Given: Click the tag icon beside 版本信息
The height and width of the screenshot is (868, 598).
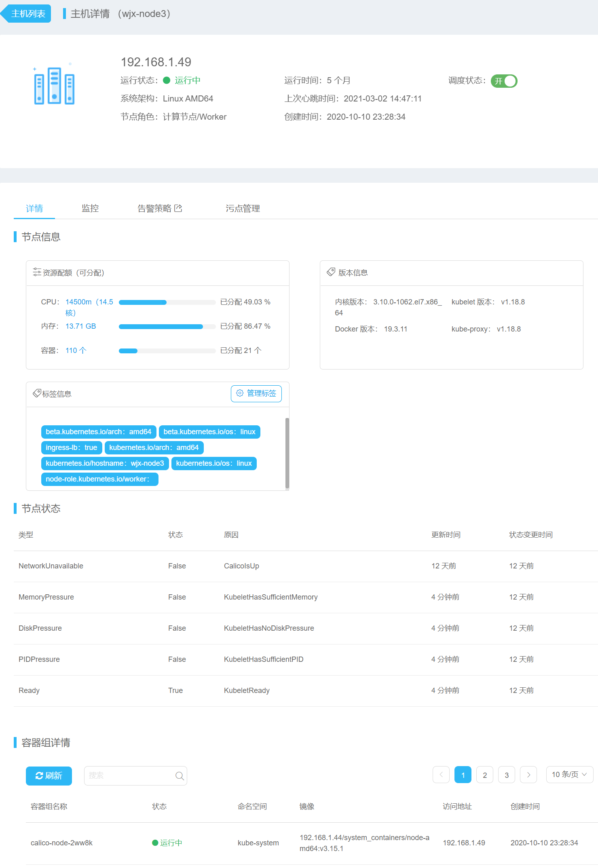Looking at the screenshot, I should pos(331,272).
